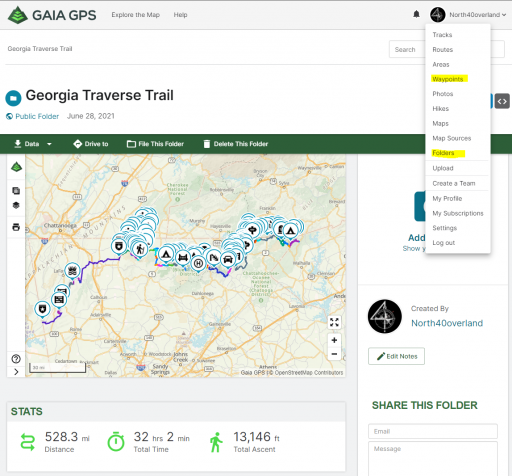Select the helipad H waypoint marker

[x=198, y=264]
